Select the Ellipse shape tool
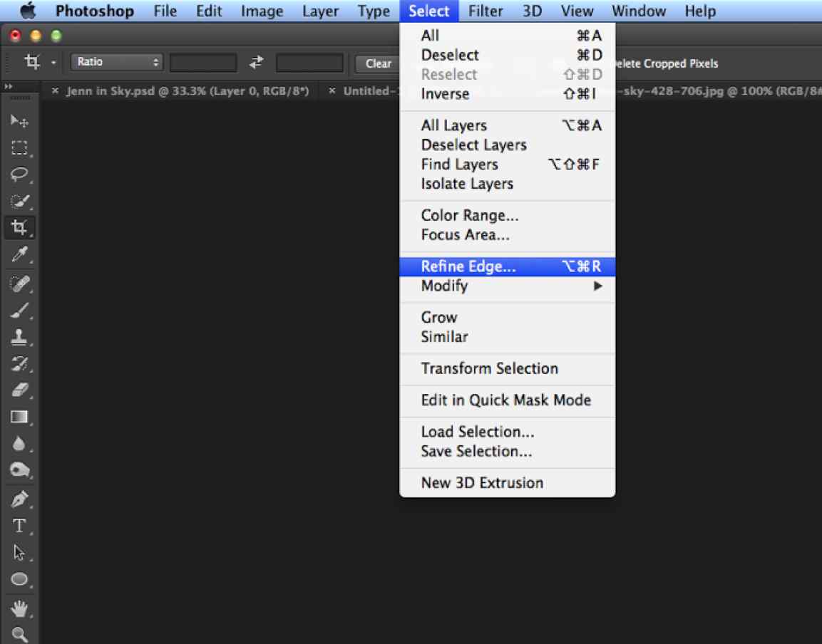This screenshot has width=822, height=644. (19, 579)
